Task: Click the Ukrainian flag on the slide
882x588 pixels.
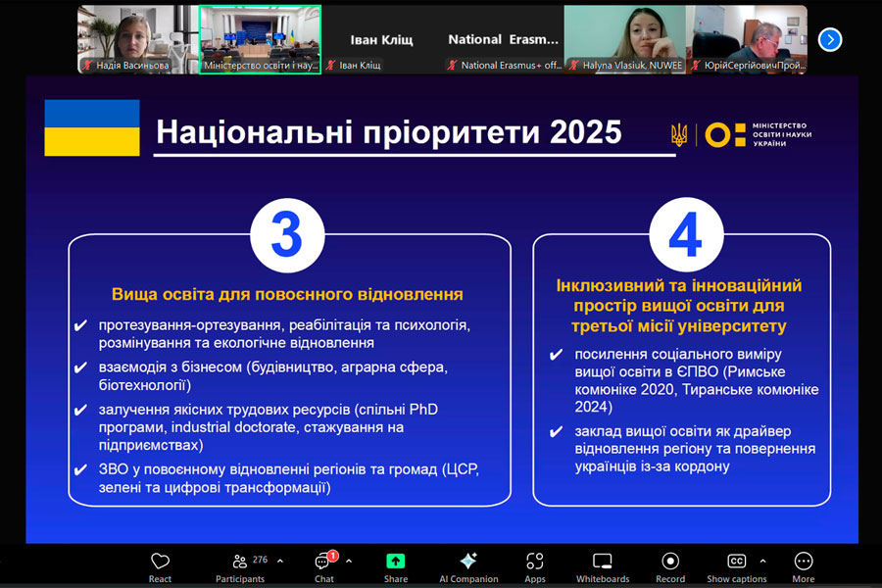Action: click(x=92, y=127)
